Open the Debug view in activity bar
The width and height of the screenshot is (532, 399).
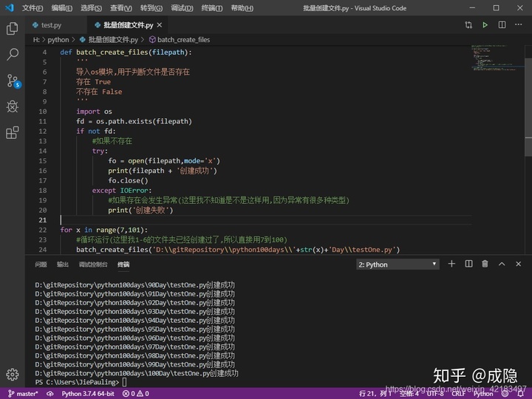pos(13,106)
